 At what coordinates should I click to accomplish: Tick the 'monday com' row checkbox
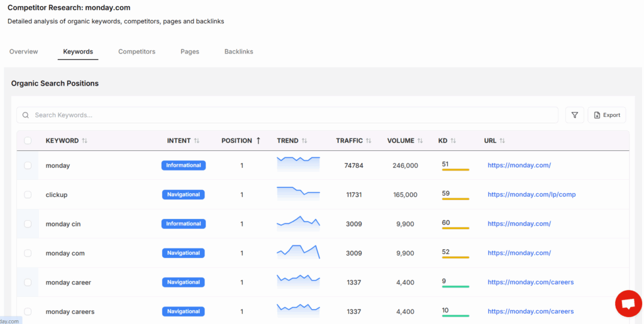[28, 253]
